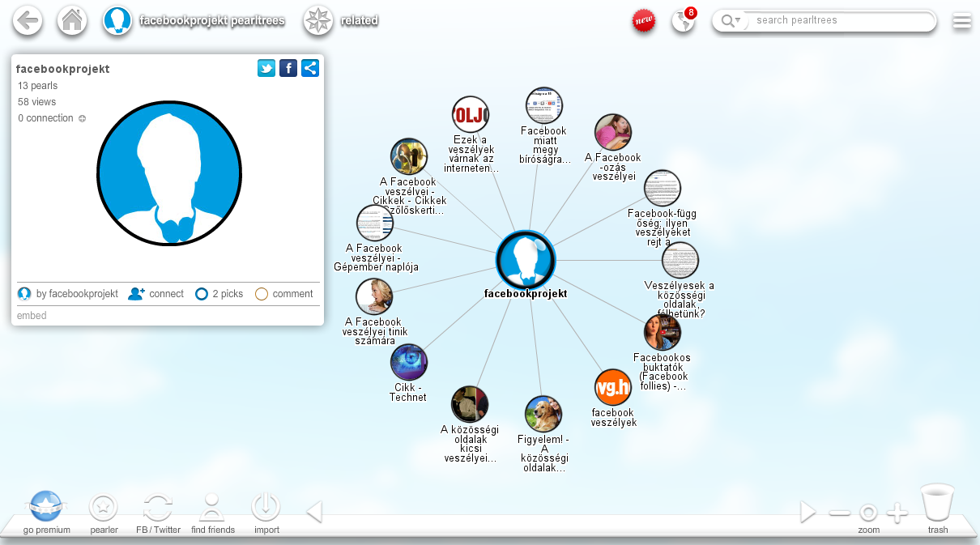Select the central facebookprojekt pearl
This screenshot has width=980, height=545.
526,261
